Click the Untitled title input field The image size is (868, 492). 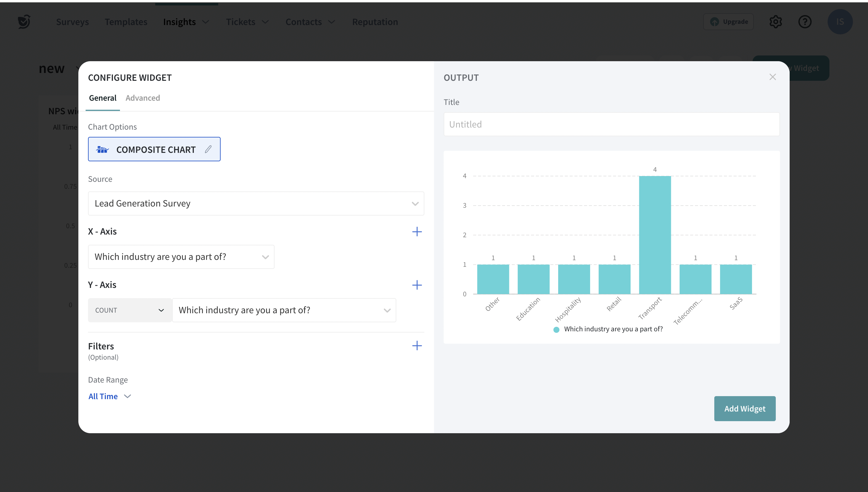(x=611, y=124)
